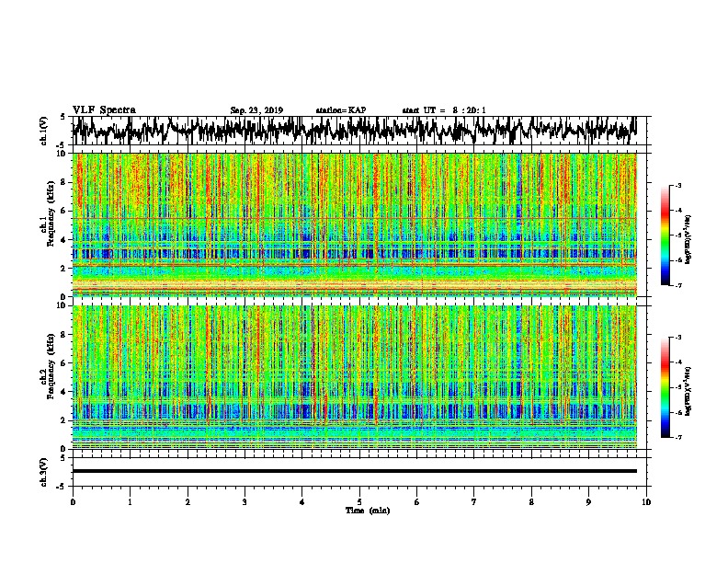Screen dimensions: 728x563
Task: Click the '-7' label on ch.2 colorbar
Action: tap(677, 437)
